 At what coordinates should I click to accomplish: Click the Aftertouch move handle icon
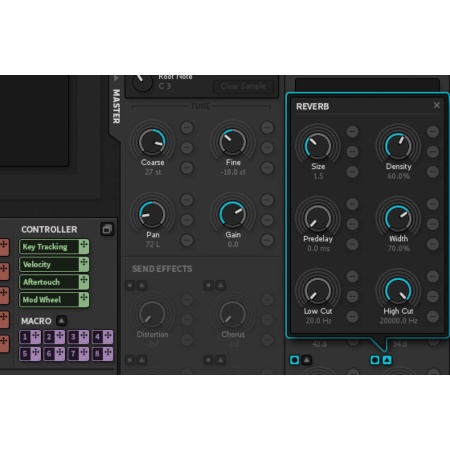[84, 282]
